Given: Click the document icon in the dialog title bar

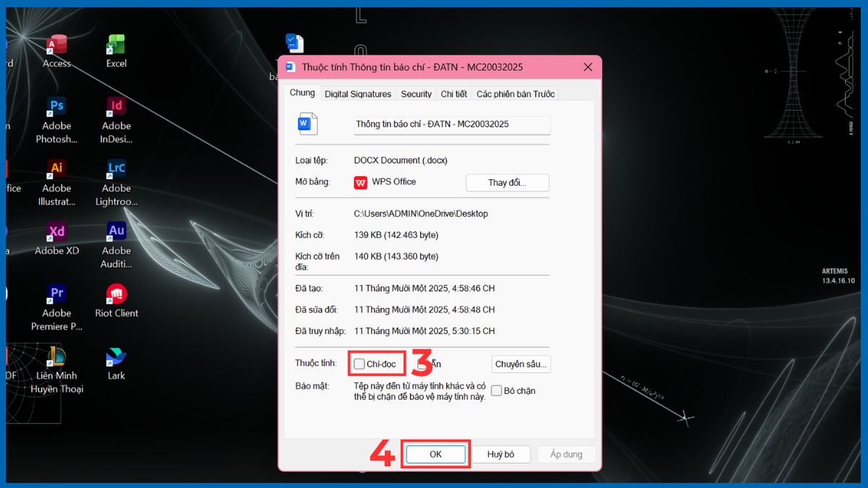Looking at the screenshot, I should pyautogui.click(x=291, y=67).
